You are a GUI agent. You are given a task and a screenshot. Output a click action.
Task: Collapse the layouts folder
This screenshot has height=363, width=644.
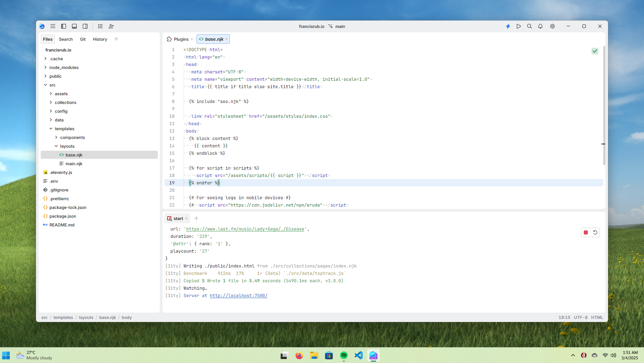(56, 146)
